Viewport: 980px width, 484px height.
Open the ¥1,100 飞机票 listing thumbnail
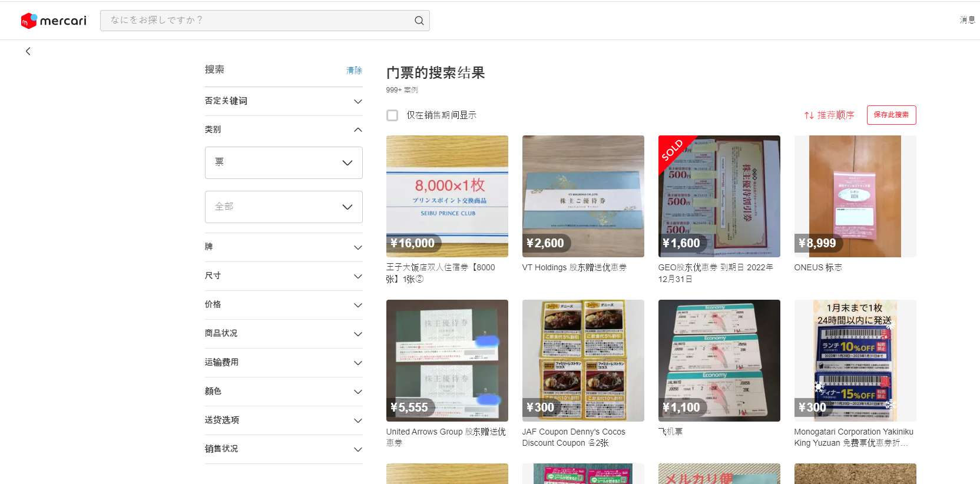(x=719, y=360)
